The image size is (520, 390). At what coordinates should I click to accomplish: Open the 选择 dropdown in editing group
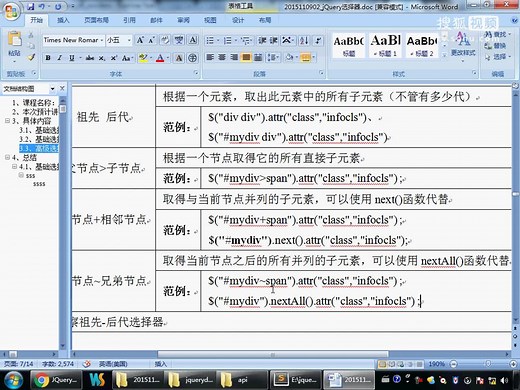pyautogui.click(x=498, y=57)
